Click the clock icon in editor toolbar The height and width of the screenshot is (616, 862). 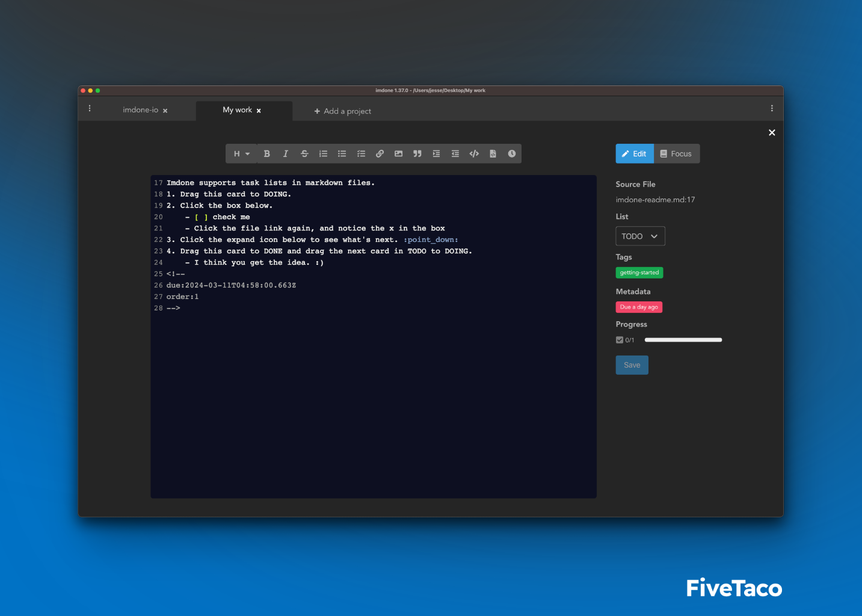coord(512,154)
